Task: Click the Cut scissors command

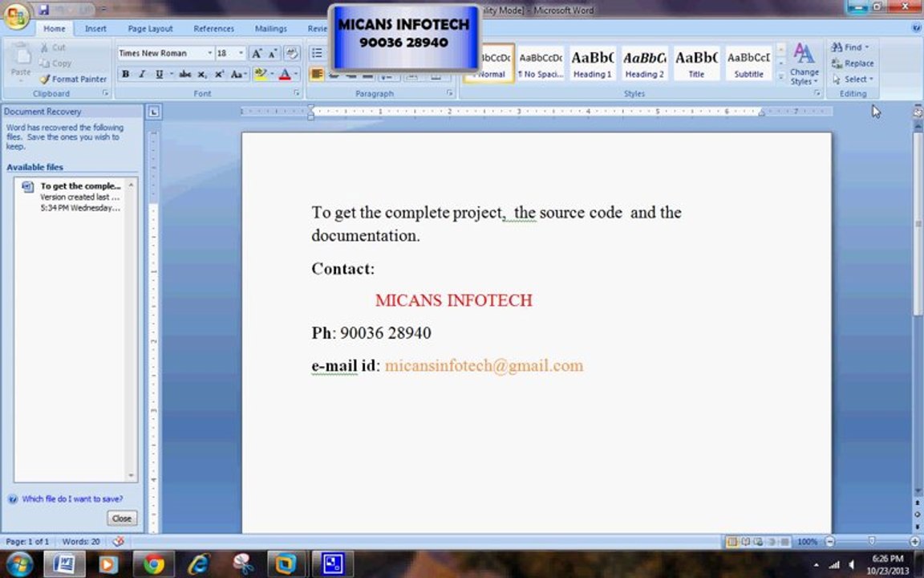Action: [x=53, y=47]
